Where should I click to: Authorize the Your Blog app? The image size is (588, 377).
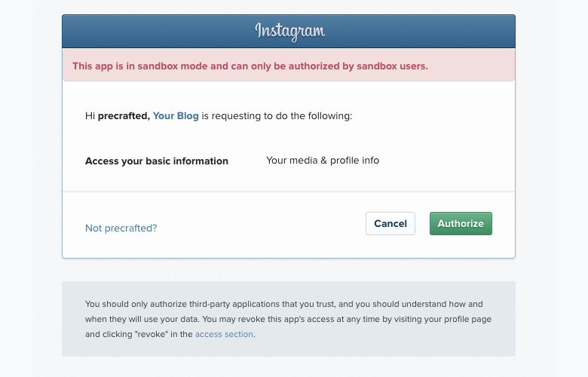(461, 224)
